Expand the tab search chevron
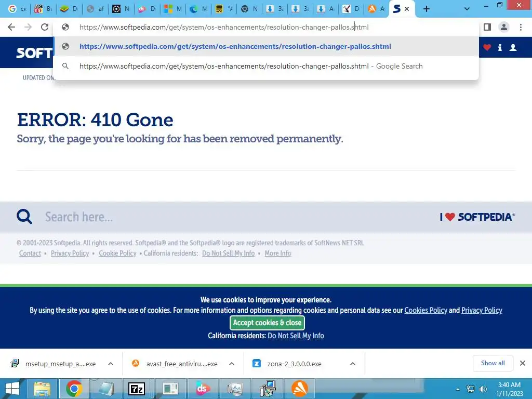532x399 pixels. (467, 9)
